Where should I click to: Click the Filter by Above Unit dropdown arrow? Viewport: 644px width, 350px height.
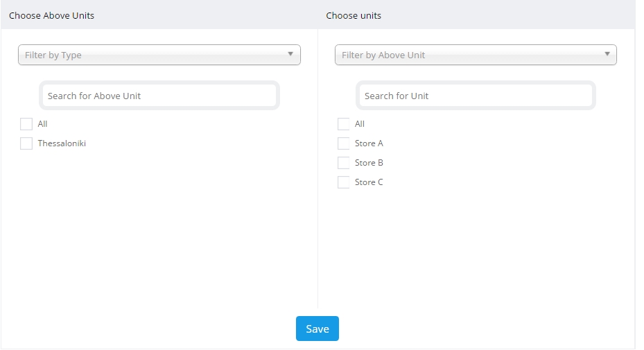click(607, 54)
